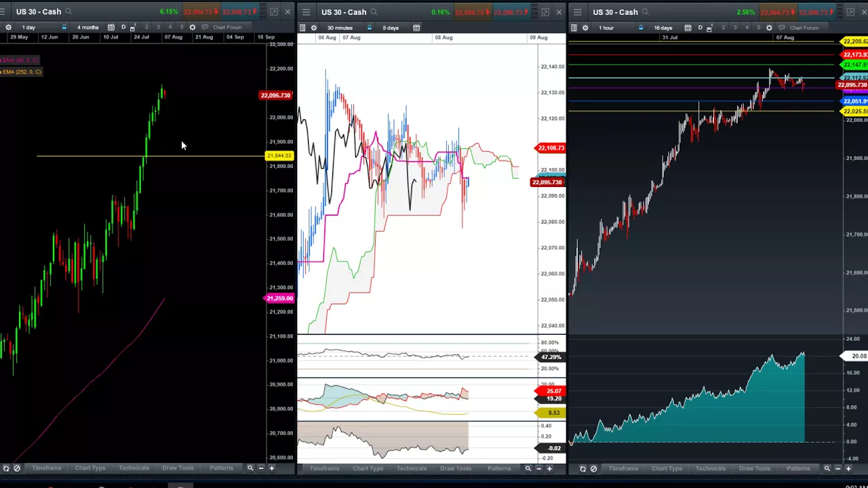Viewport: 868px width, 488px height.
Task: Open Chart Type tab in left chart
Action: (90, 468)
